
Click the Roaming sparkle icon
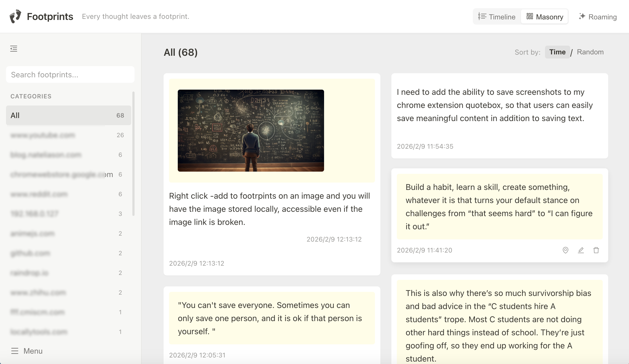582,16
